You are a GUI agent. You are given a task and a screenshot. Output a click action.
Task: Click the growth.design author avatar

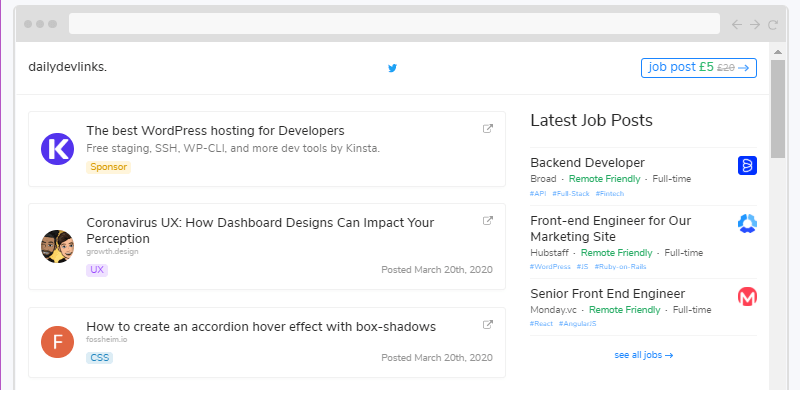(x=58, y=246)
